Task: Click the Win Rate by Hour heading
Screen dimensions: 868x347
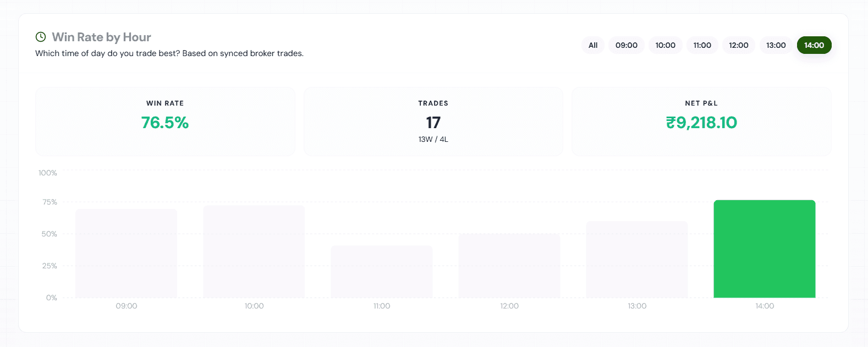Action: coord(101,37)
